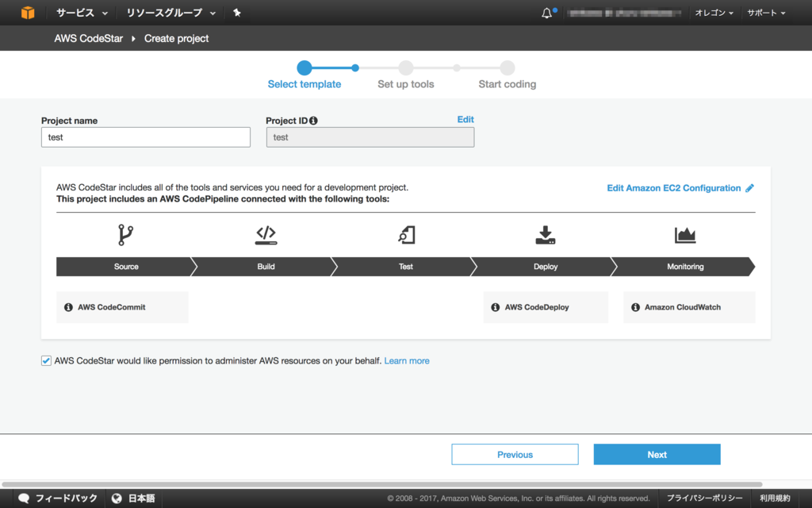Open the Learn more link
The width and height of the screenshot is (812, 508).
click(x=407, y=361)
